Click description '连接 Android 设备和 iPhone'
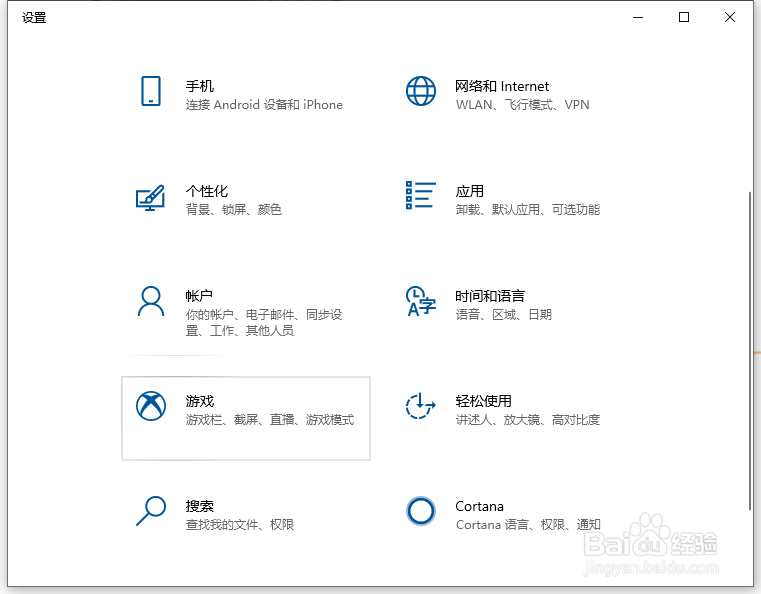Viewport: 761px width, 594px height. [x=264, y=105]
